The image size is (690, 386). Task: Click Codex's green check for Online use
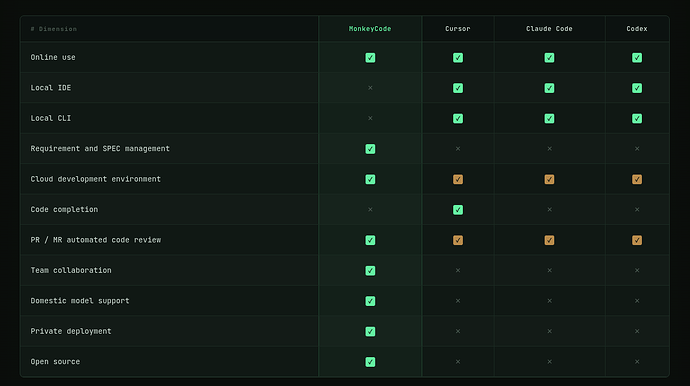[637, 58]
